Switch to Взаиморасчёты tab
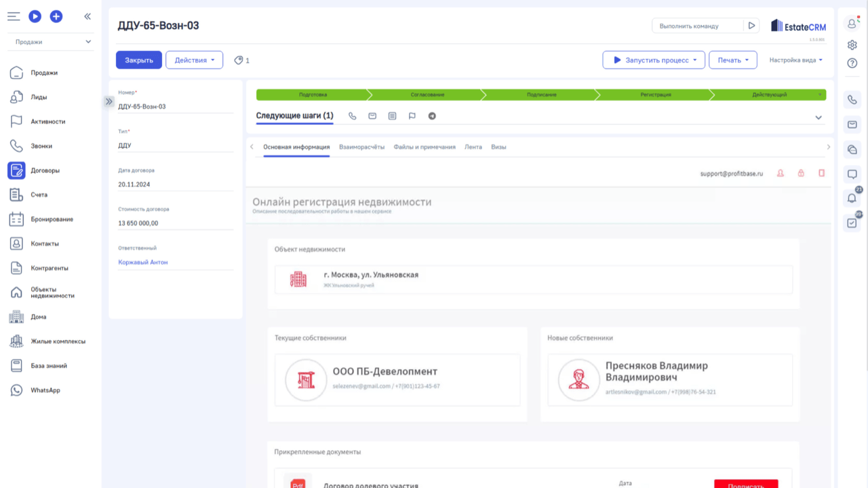868x488 pixels. click(x=361, y=147)
